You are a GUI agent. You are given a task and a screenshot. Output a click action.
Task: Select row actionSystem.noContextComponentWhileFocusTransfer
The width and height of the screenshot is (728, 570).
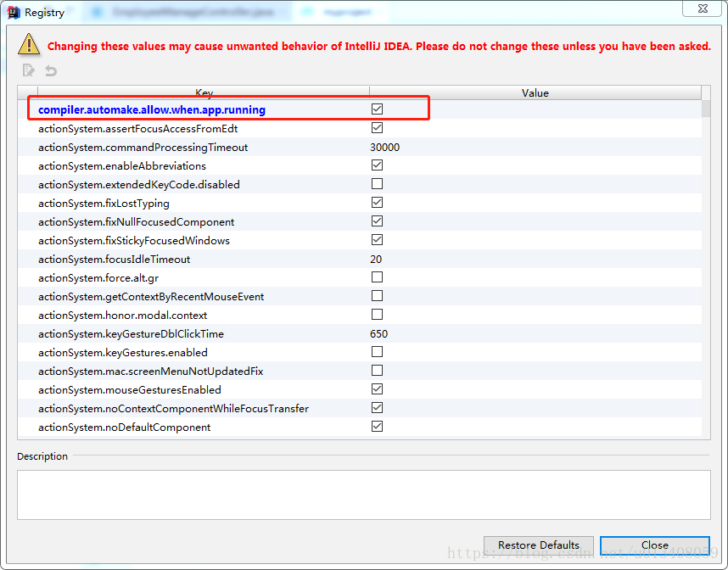[360, 409]
